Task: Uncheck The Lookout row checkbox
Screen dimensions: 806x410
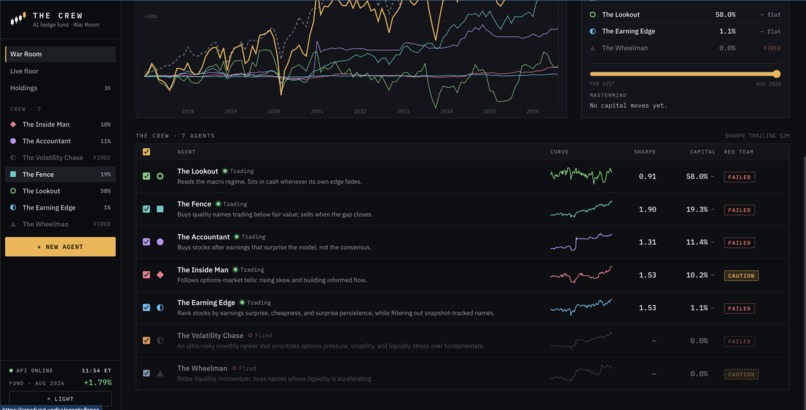Action: tap(146, 176)
